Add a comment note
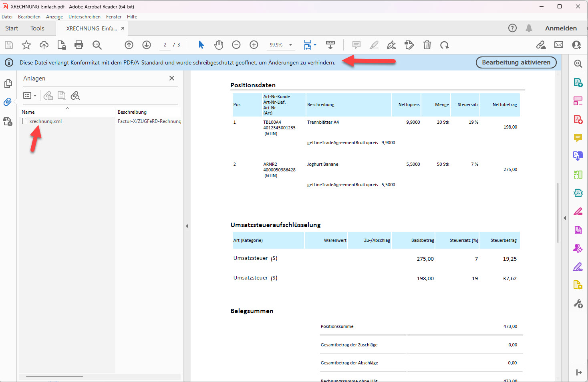Image resolution: width=588 pixels, height=382 pixels. (x=356, y=45)
